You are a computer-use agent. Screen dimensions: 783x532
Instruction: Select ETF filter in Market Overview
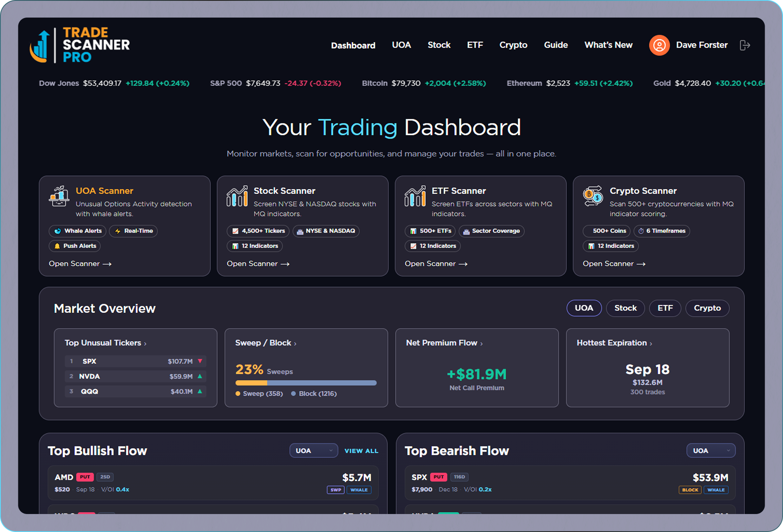click(x=665, y=308)
